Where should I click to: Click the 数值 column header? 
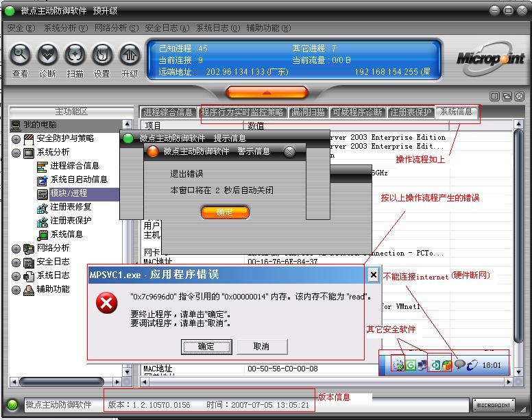pyautogui.click(x=347, y=126)
